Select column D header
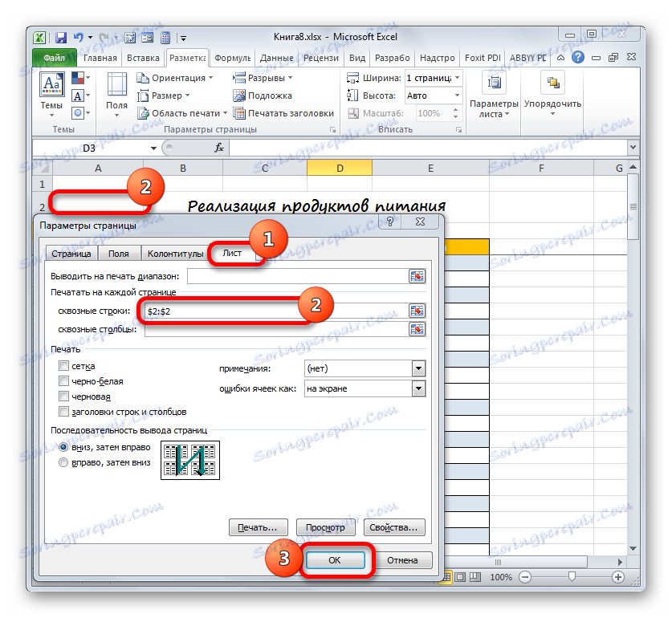672x618 pixels. 340,168
